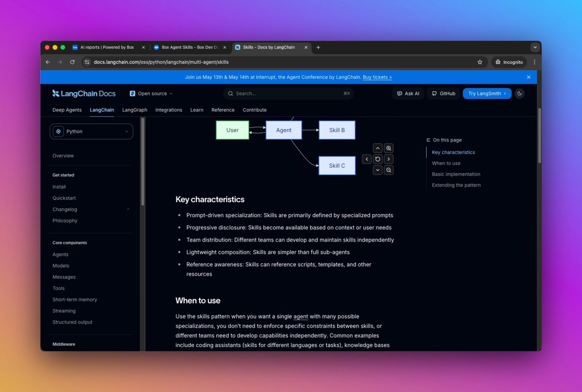Jump to Key characteristics in page outline
Viewport: 582px width, 392px height.
pyautogui.click(x=453, y=152)
